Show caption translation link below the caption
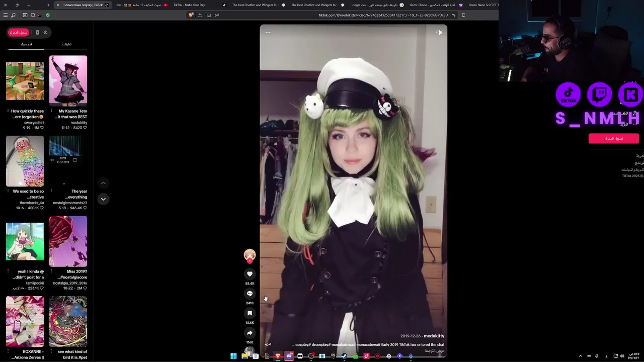 tap(435, 351)
